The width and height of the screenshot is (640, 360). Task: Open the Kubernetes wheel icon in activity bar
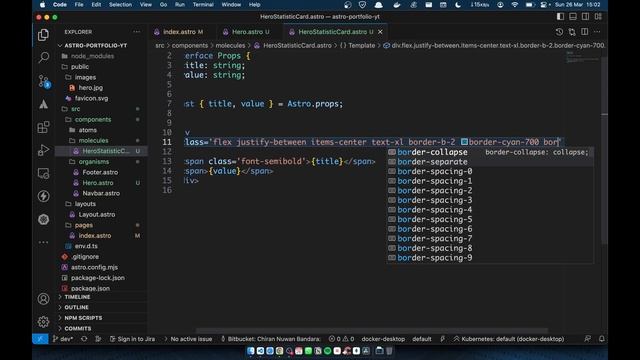pyautogui.click(x=43, y=220)
